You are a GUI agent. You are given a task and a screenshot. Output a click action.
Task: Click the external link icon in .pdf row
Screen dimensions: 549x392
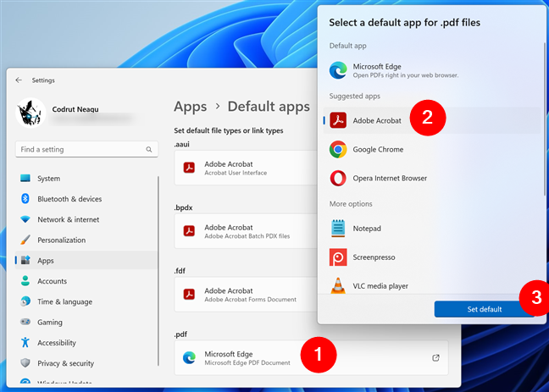tap(435, 357)
